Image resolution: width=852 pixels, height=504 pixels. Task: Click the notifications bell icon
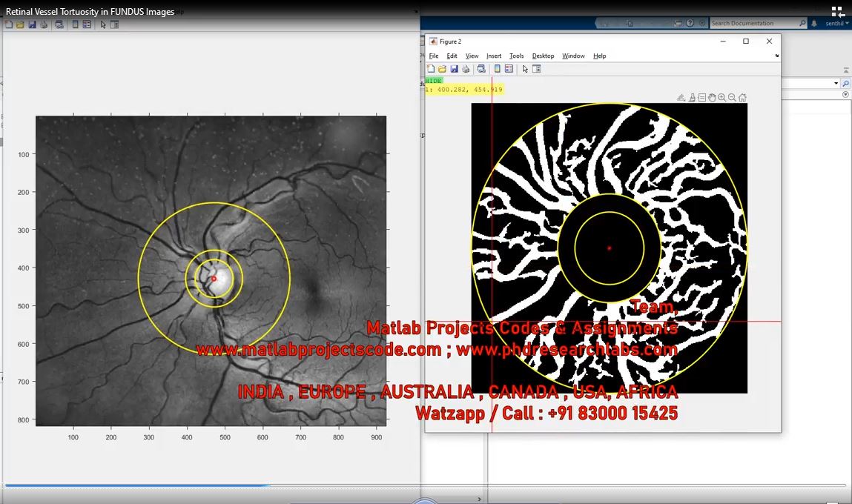point(814,24)
